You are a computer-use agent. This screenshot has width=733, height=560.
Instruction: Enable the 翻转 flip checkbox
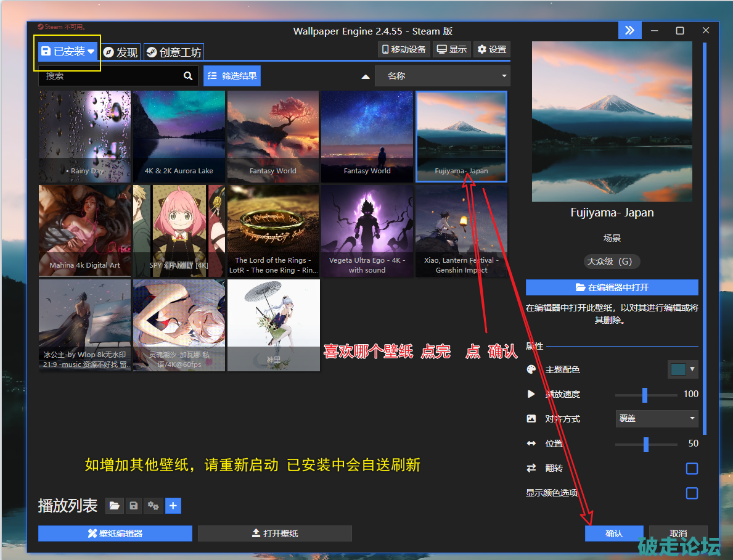[x=692, y=469]
